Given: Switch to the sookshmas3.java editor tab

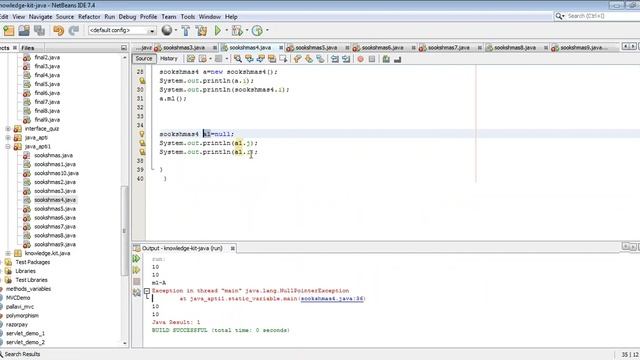Looking at the screenshot, I should click(x=184, y=48).
